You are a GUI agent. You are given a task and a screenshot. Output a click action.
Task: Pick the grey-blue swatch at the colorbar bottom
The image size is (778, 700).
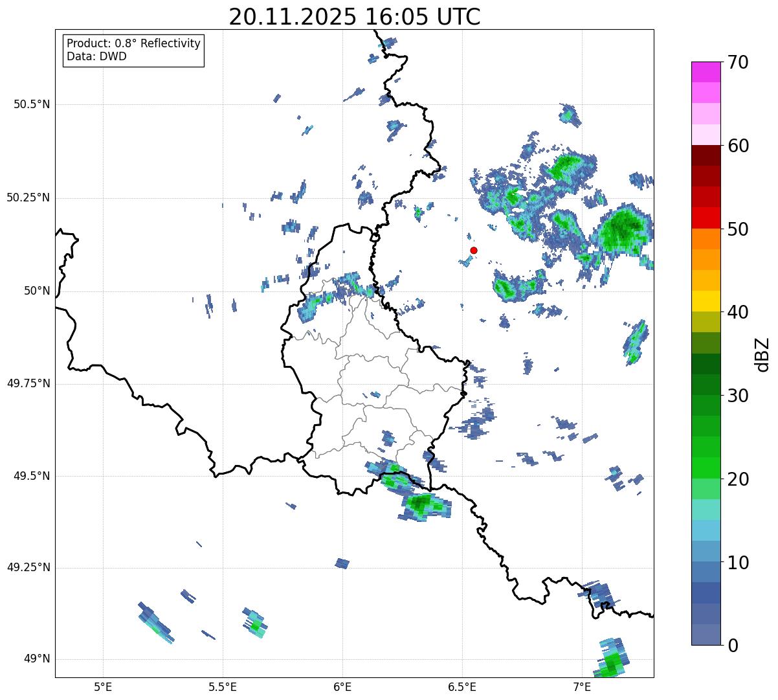point(706,634)
